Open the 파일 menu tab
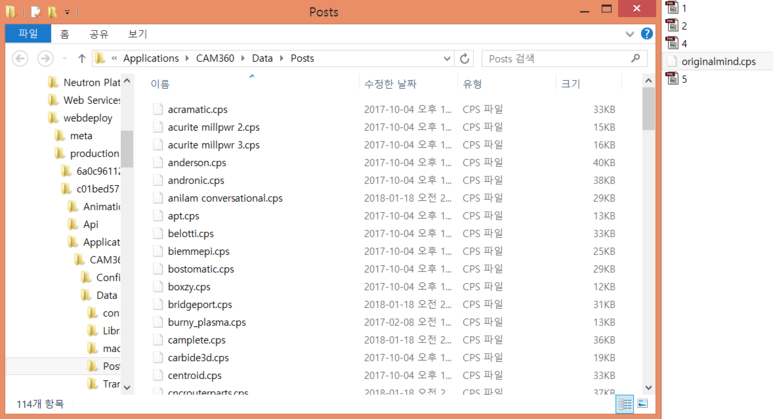Screen dimensions: 773x419 [x=28, y=34]
